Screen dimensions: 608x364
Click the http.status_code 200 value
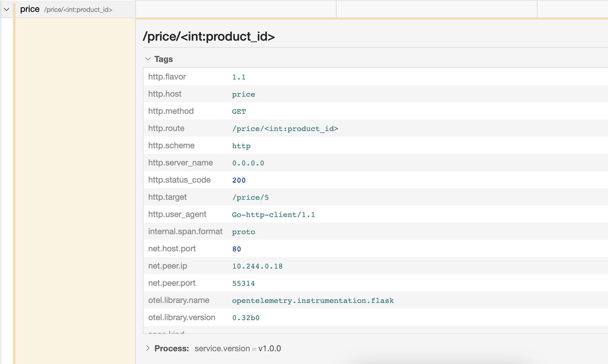(x=239, y=180)
